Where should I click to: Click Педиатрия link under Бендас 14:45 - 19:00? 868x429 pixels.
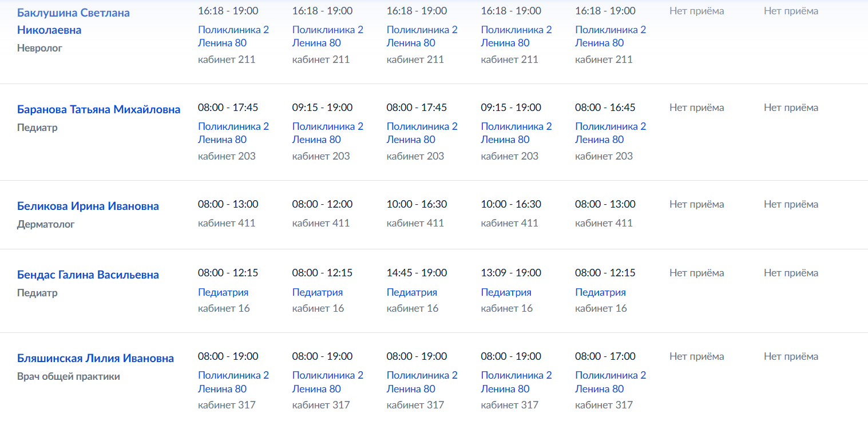point(412,292)
